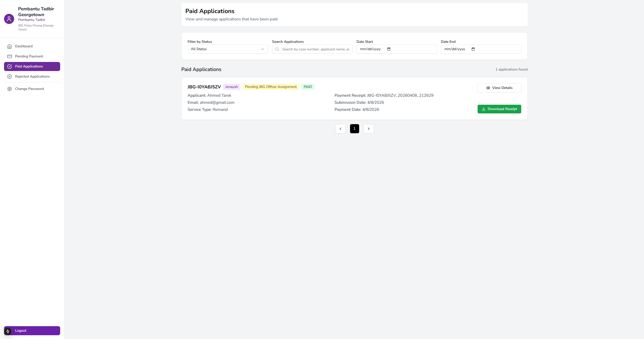Screen dimensions: 644x339
Task: Open the Filter by Status dropdown
Action: click(228, 49)
